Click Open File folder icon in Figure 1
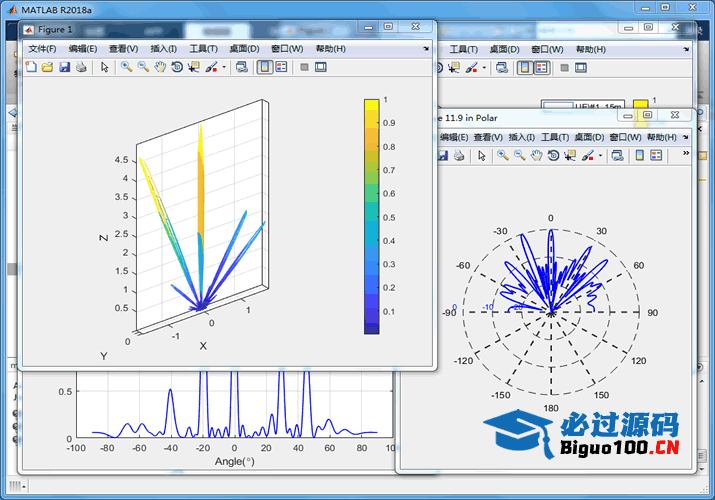 tap(47, 67)
